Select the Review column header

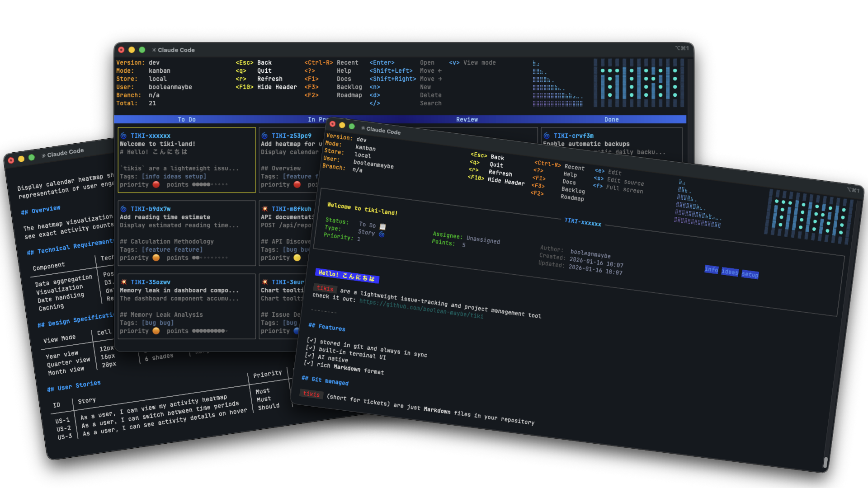pyautogui.click(x=467, y=119)
